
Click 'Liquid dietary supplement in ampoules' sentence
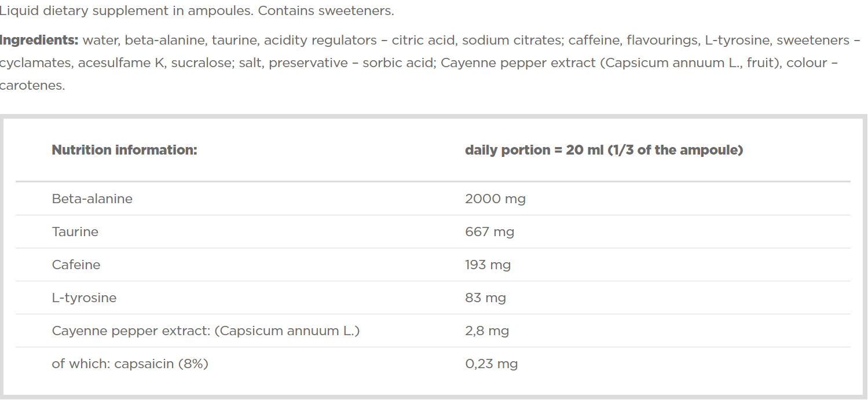coord(127,11)
